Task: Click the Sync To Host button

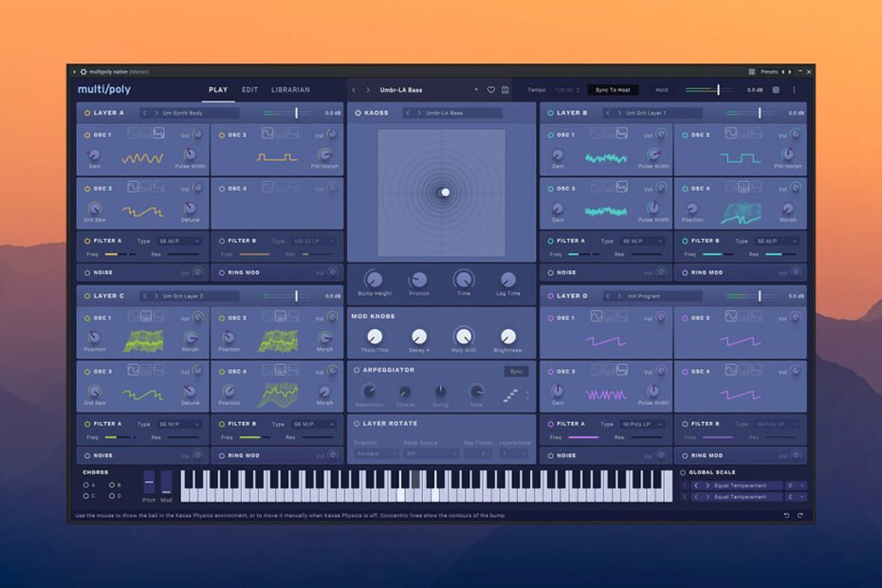Action: 612,90
